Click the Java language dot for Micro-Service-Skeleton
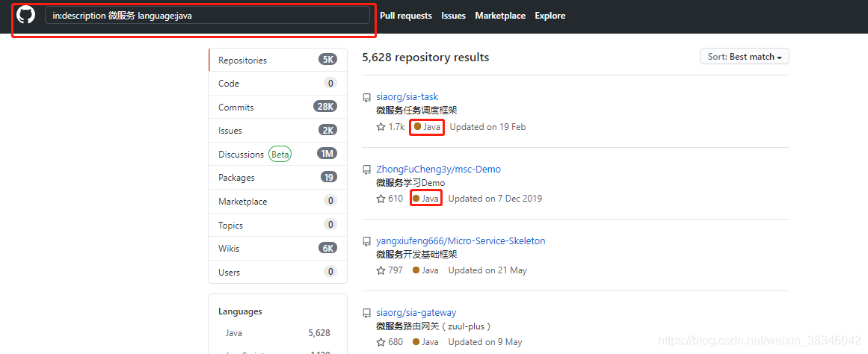868x354 pixels. click(x=416, y=270)
